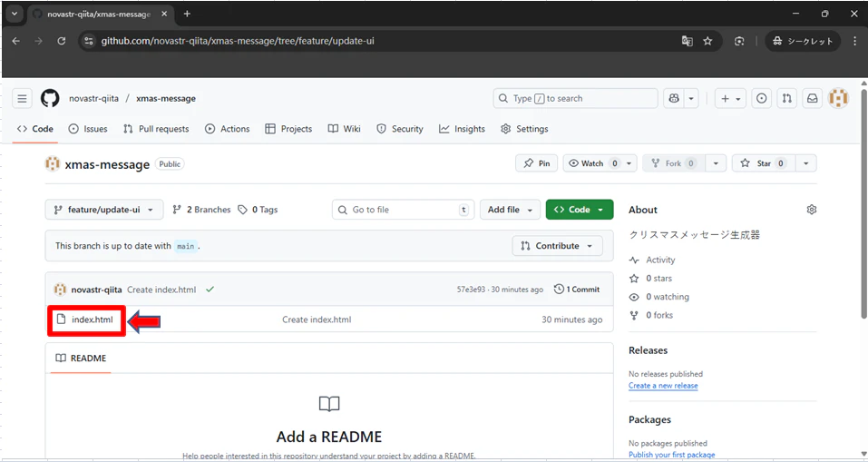Screen dimensions: 868x462
Task: Switch to the Issues tab
Action: pos(88,129)
